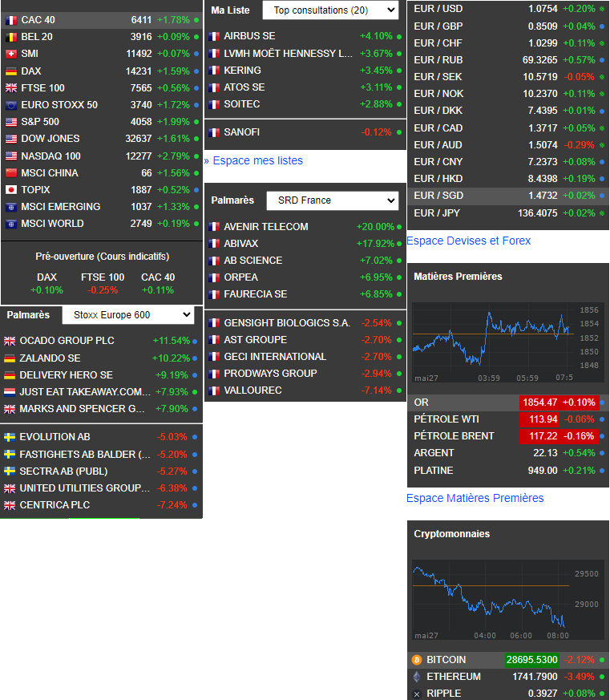
Task: Click the S&P 500 value 4058
Action: point(141,122)
